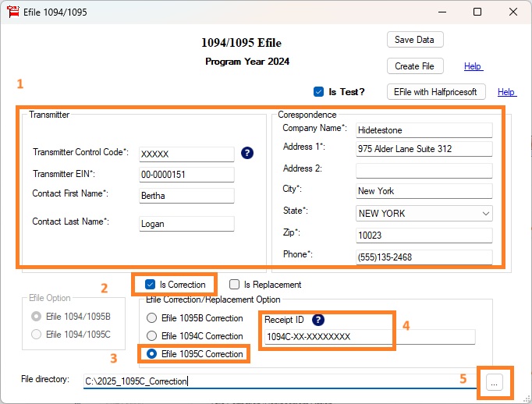Click into the Company Name field
This screenshot has height=404, width=532.
424,130
